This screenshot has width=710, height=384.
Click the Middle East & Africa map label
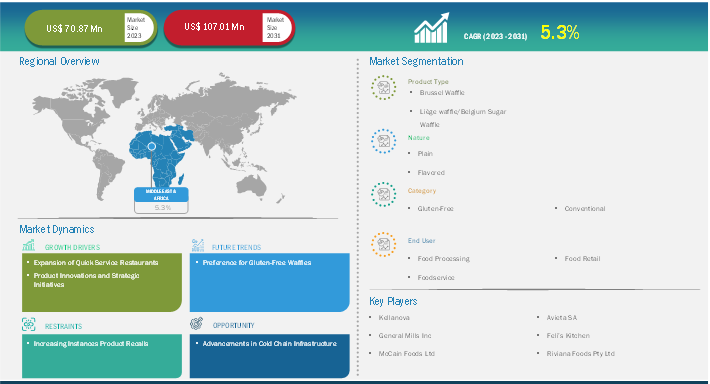pyautogui.click(x=161, y=195)
